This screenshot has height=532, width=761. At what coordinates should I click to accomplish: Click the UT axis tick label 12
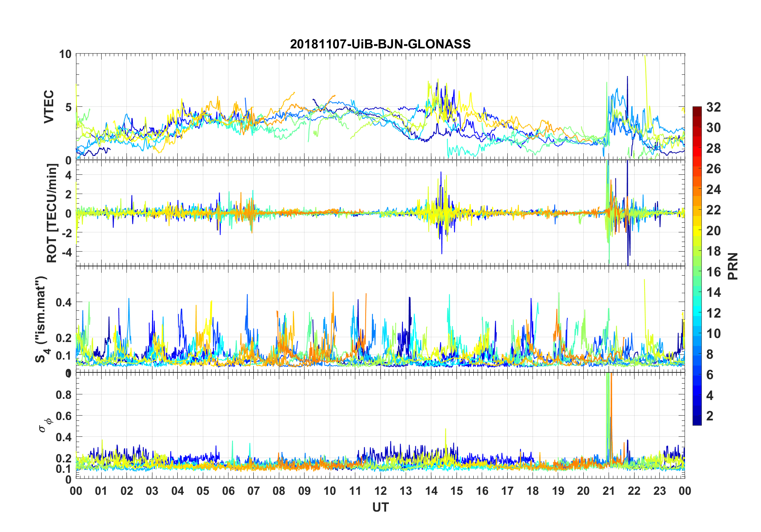[x=380, y=491]
